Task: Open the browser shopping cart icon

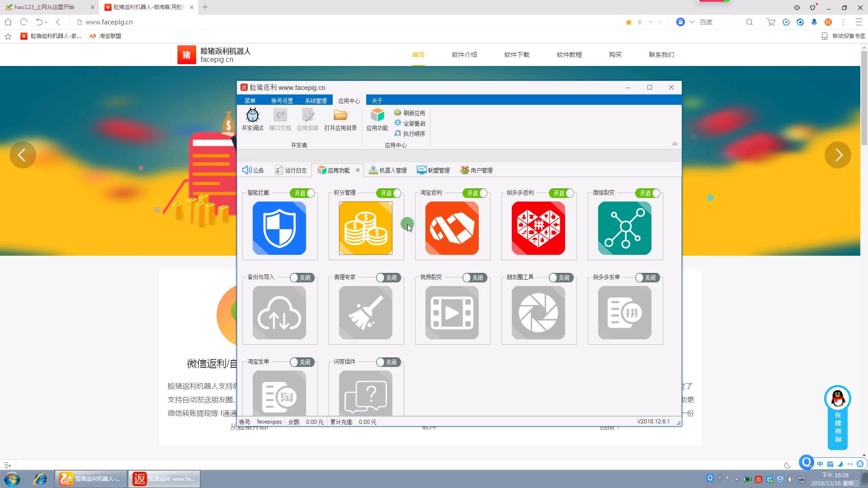Action: pos(771,22)
